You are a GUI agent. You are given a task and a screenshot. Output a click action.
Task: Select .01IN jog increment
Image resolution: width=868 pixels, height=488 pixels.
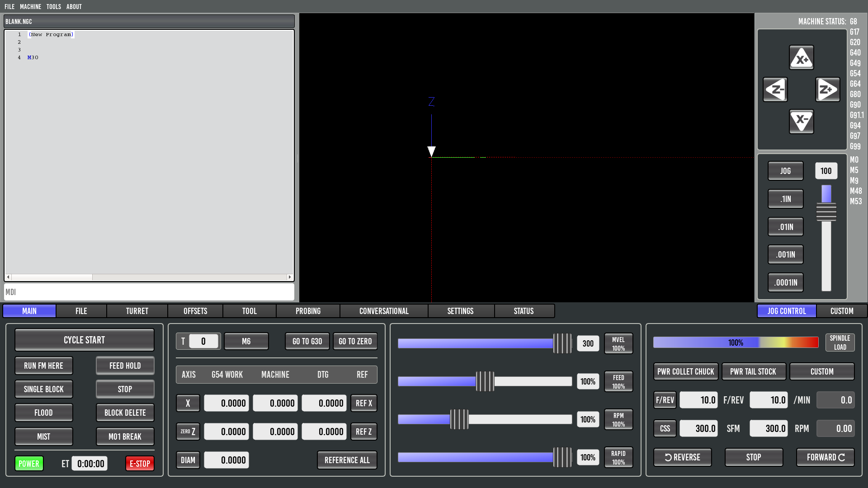(x=786, y=227)
